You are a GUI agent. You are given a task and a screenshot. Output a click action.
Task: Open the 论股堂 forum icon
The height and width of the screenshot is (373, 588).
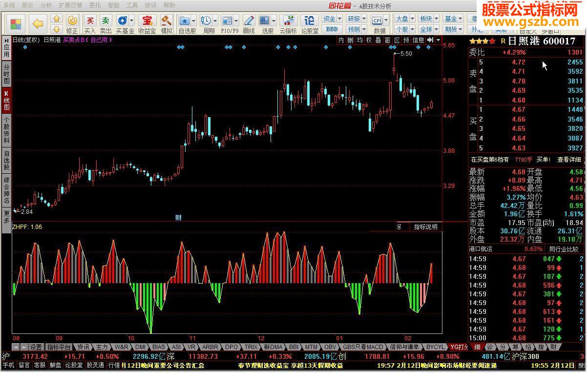coord(310,21)
